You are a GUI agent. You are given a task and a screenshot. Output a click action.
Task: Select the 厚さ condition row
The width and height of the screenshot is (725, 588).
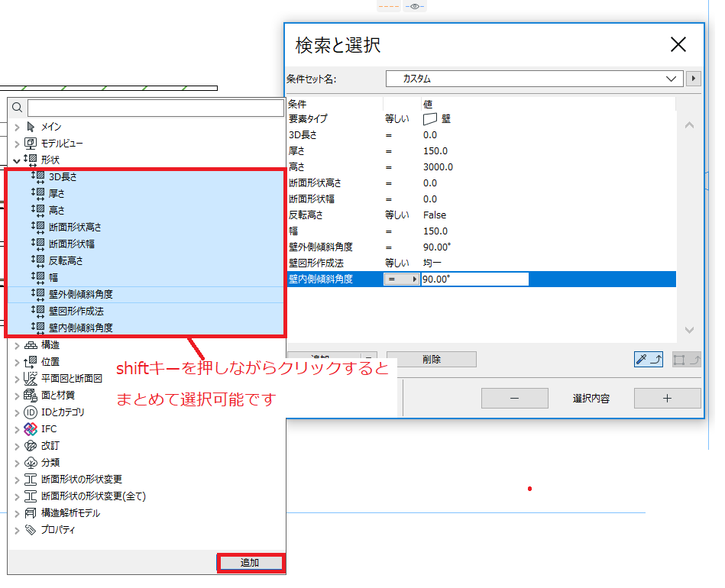pyautogui.click(x=481, y=151)
